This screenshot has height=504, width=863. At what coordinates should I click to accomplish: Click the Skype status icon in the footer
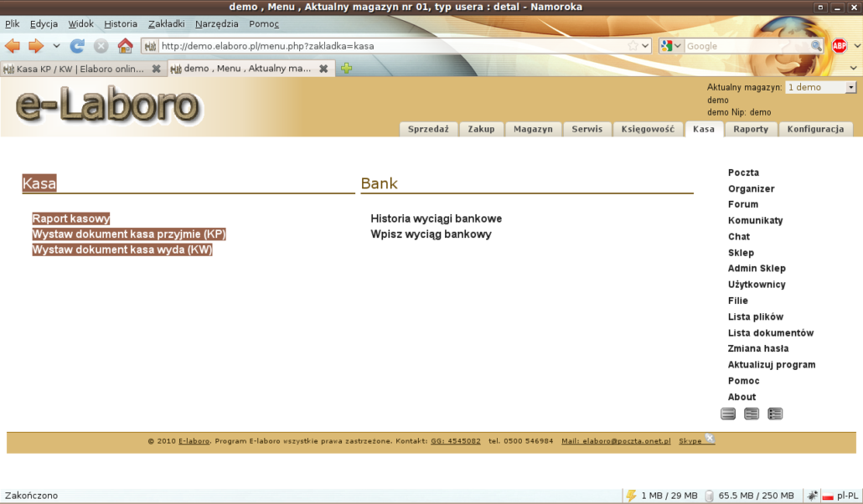pyautogui.click(x=709, y=439)
